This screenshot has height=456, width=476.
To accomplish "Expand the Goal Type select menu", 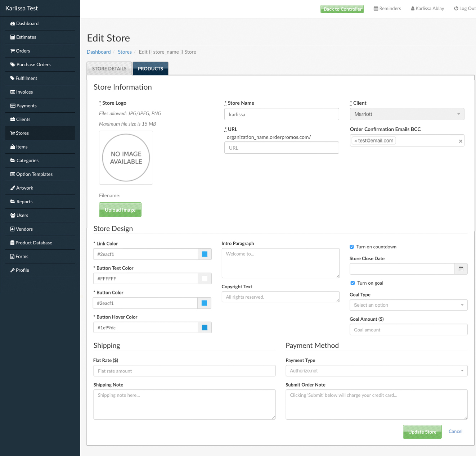I will [x=408, y=305].
